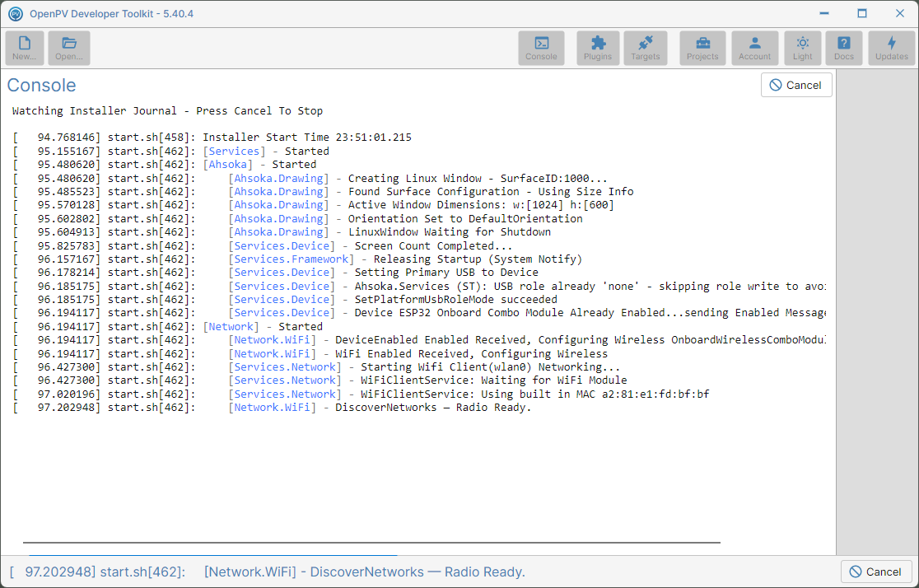Maximize the OpenPV Developer Toolkit window
Viewport: 919px width, 588px height.
(862, 13)
